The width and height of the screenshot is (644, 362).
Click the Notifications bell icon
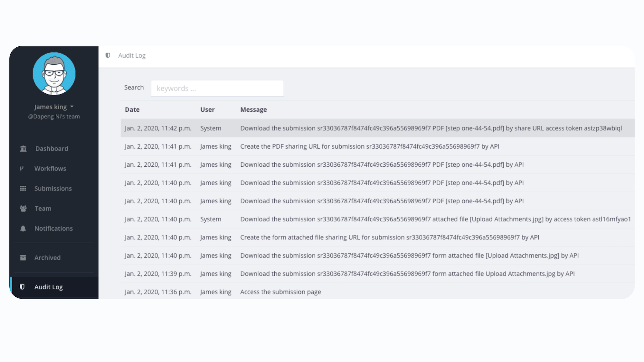(x=23, y=228)
